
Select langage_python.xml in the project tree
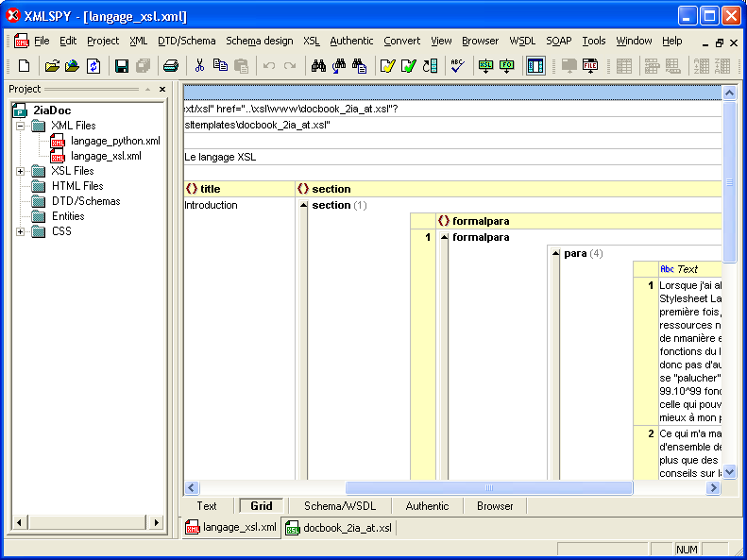[115, 141]
